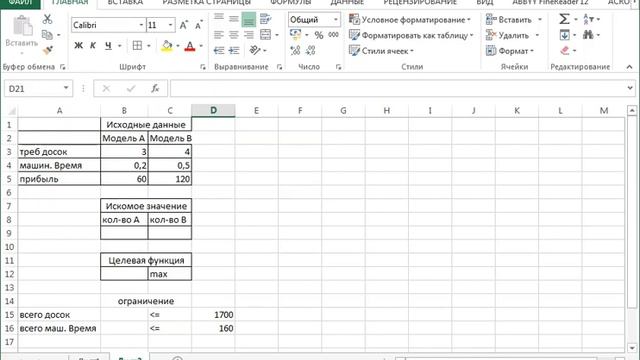Screen dimensions: 640x360
Task: Select column D header
Action: 213,111
